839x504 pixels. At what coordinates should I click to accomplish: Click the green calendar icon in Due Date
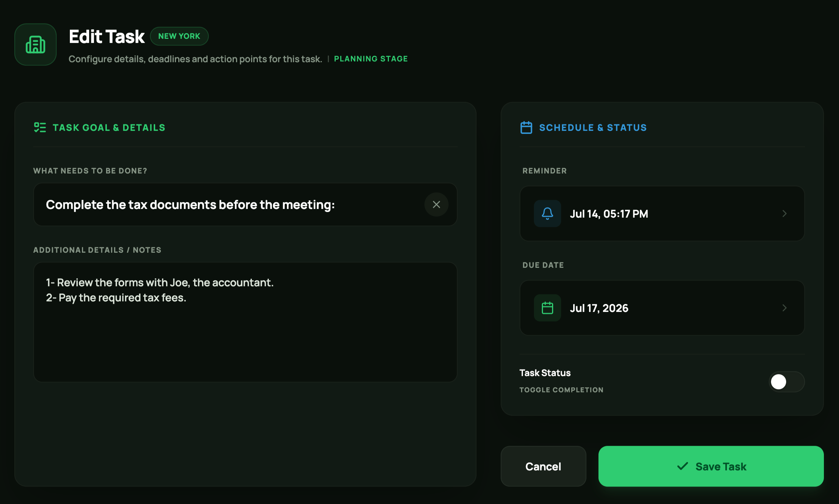[547, 308]
